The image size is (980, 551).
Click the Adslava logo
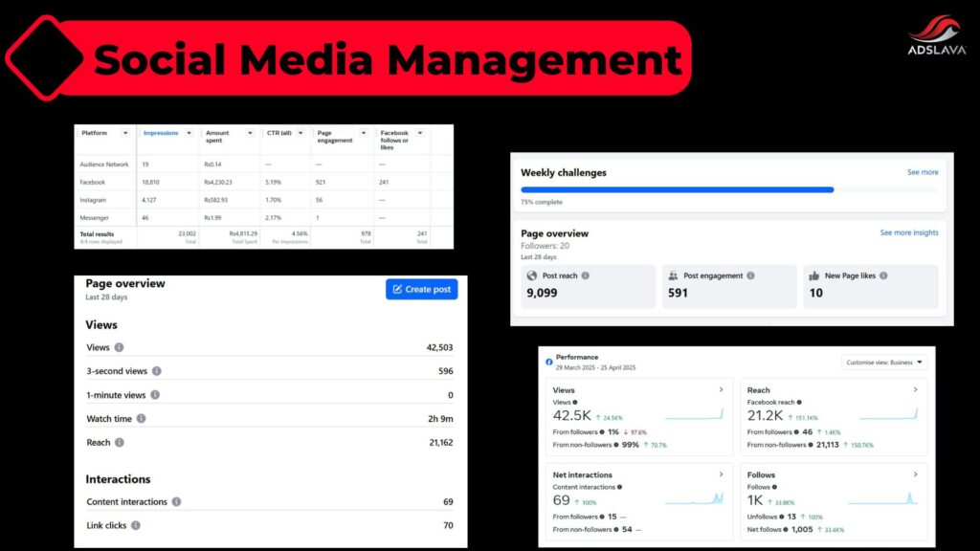(936, 36)
